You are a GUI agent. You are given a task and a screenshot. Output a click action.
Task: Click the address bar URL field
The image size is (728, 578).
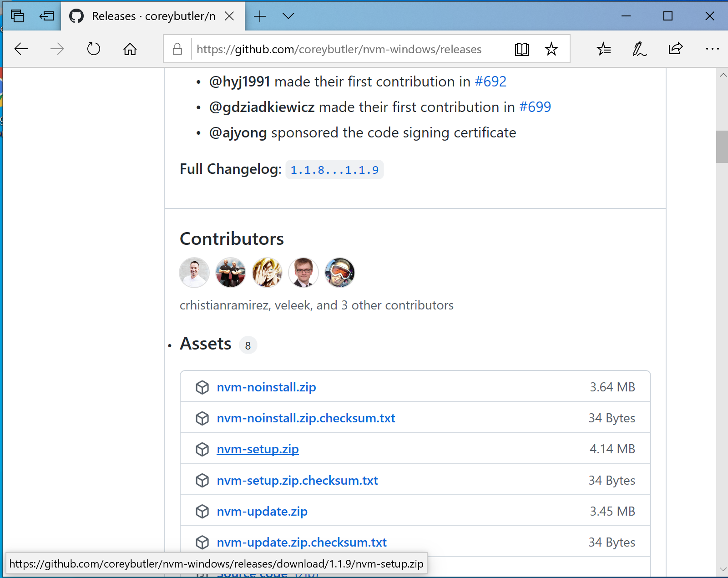(339, 49)
